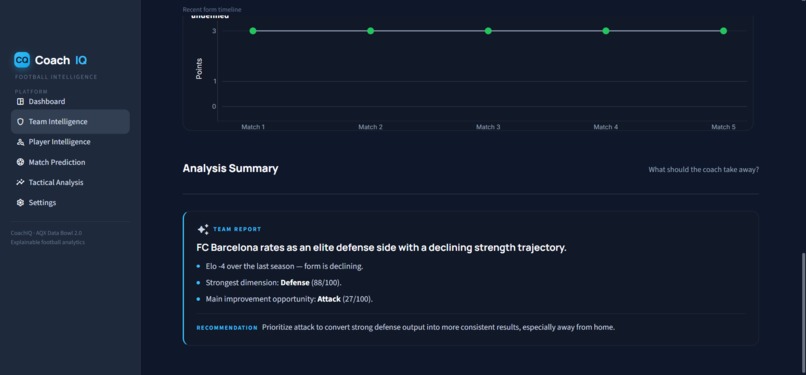
Task: Click the Match 1 data point
Action: [x=253, y=31]
